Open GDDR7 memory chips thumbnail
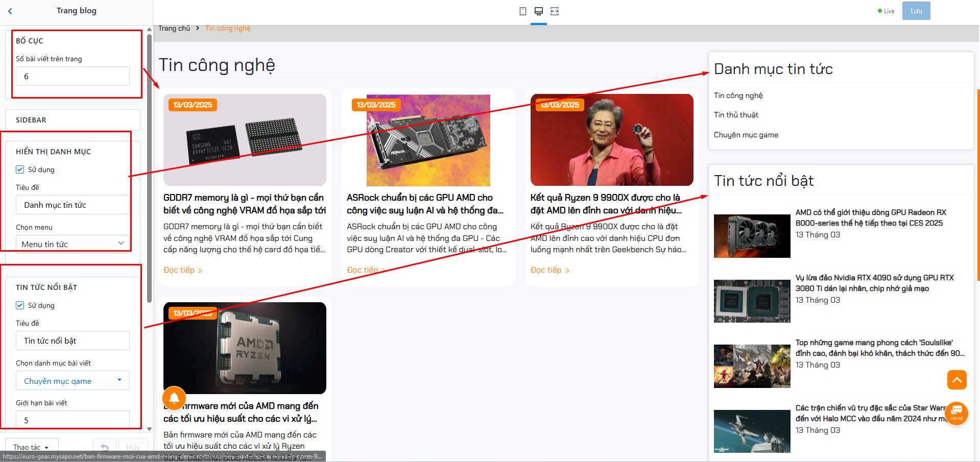 point(245,140)
